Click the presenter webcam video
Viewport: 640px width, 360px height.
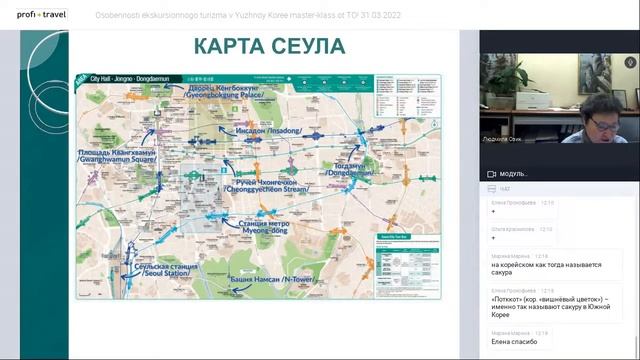(x=560, y=98)
